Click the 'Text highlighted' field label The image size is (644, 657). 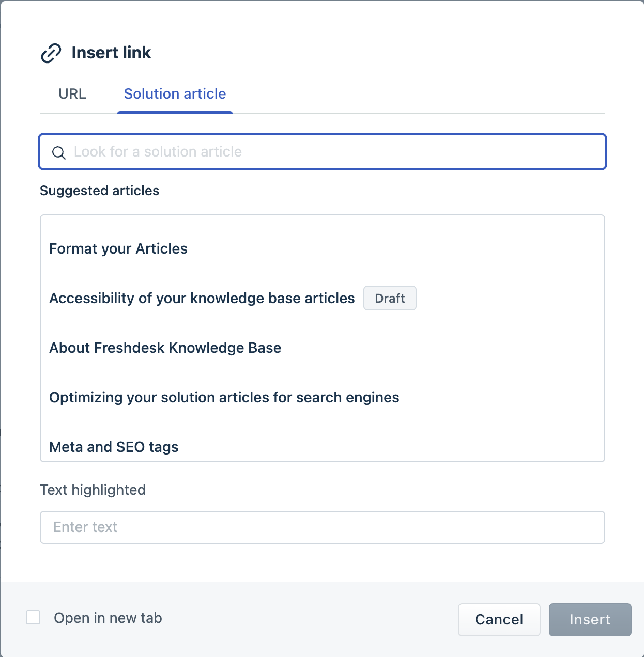coord(93,490)
